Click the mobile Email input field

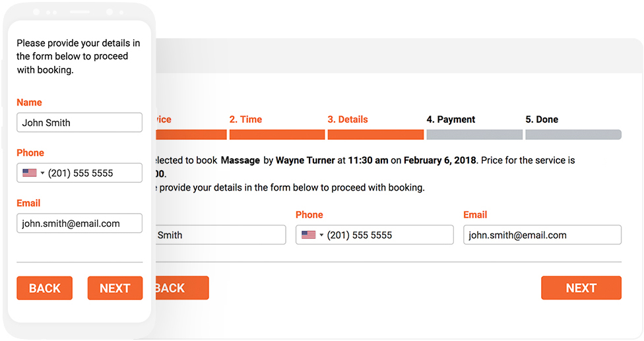click(79, 223)
